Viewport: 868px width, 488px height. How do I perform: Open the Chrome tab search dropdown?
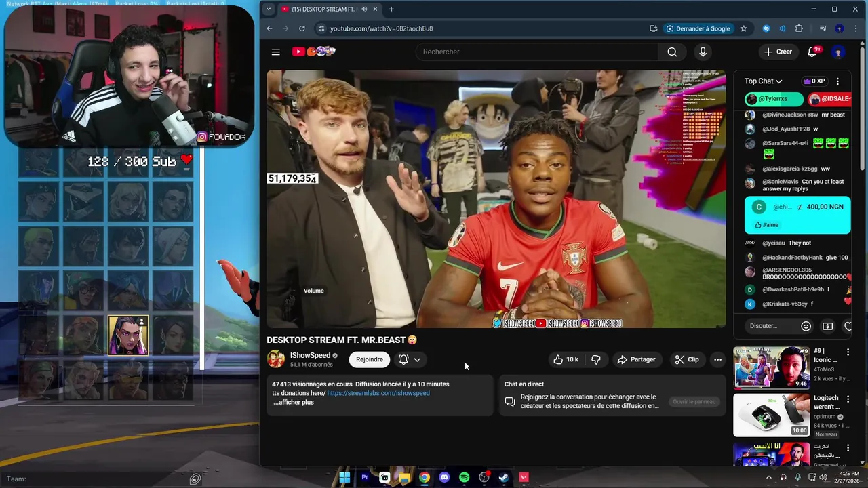pyautogui.click(x=269, y=9)
